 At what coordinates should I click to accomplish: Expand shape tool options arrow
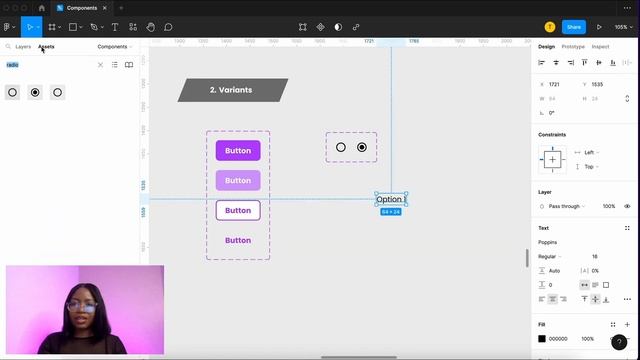(x=81, y=27)
